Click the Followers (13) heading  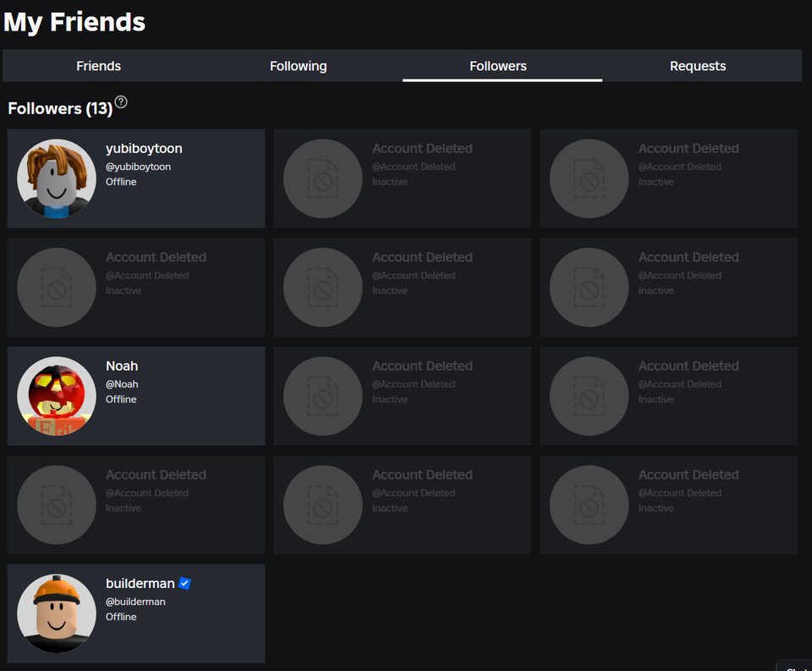coord(60,108)
